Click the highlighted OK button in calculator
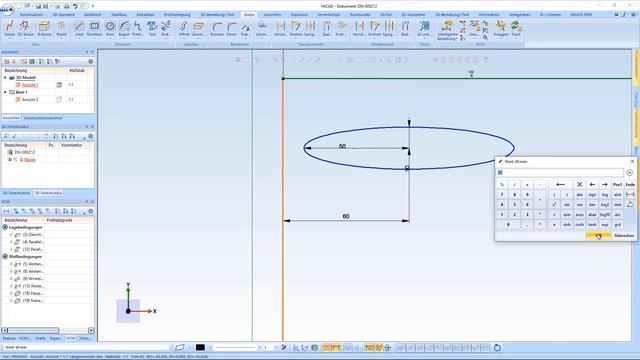 click(x=598, y=236)
